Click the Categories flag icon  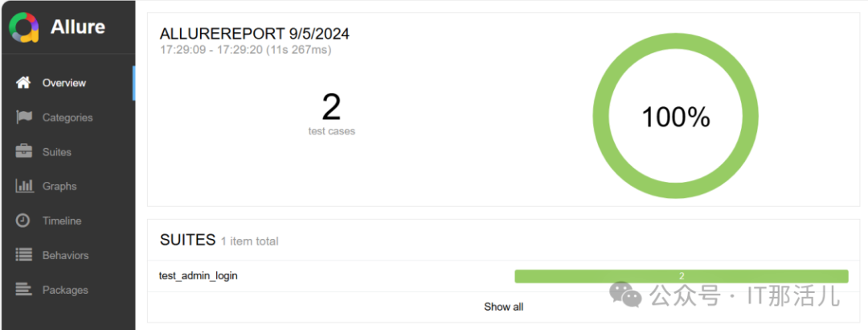pos(23,118)
